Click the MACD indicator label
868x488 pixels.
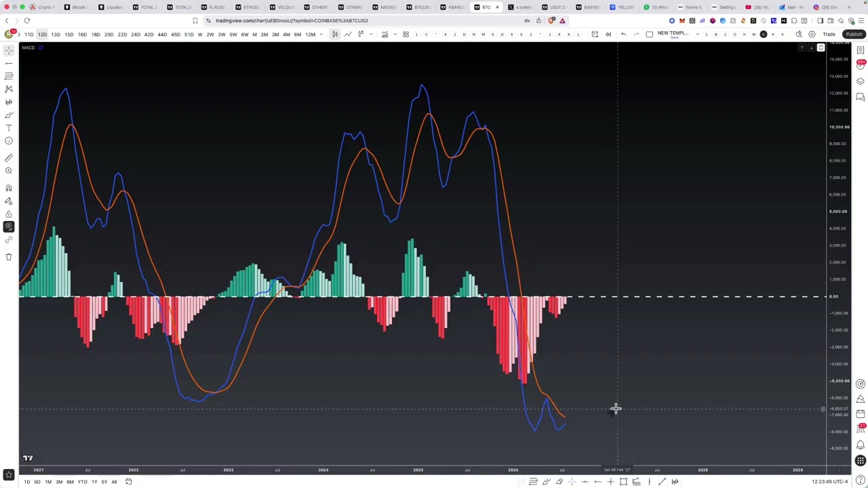point(28,47)
